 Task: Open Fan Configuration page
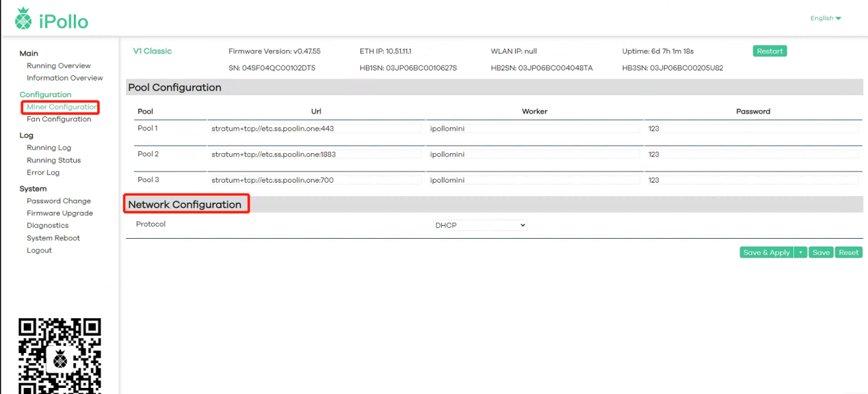[59, 119]
